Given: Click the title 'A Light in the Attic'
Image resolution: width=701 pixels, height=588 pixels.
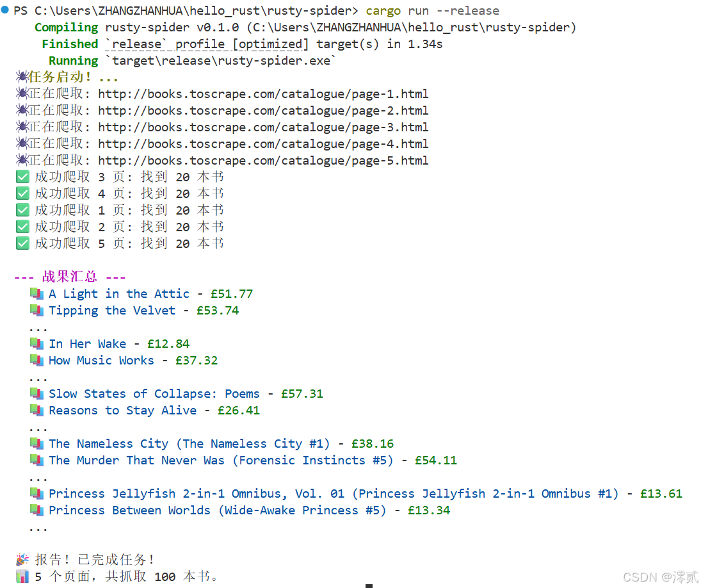Looking at the screenshot, I should 119,294.
